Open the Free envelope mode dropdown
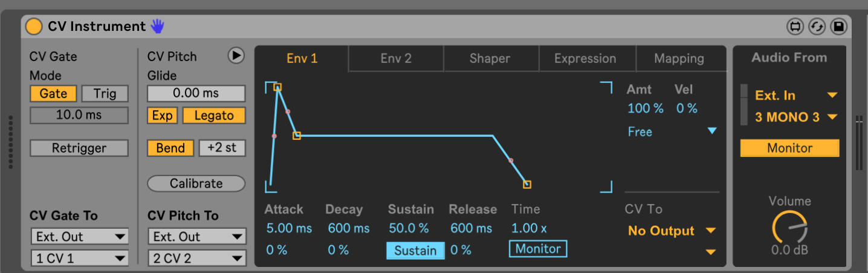The width and height of the screenshot is (868, 273). (x=672, y=131)
